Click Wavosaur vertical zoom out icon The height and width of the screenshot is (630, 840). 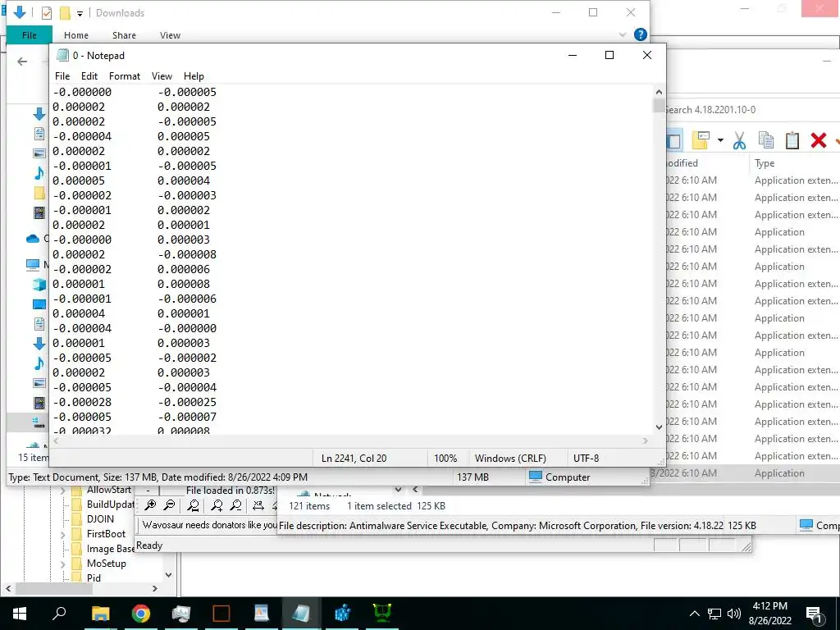pos(236,505)
